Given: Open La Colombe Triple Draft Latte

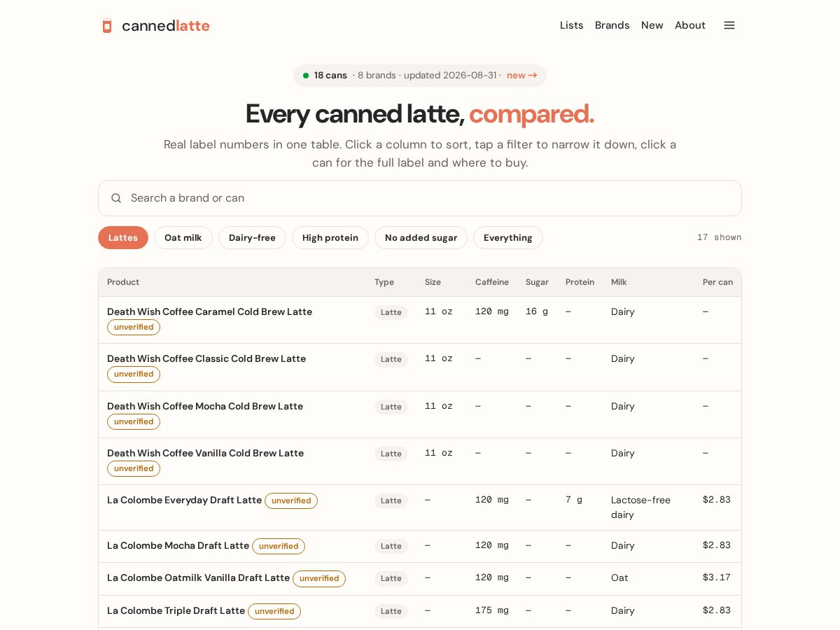Looking at the screenshot, I should [x=176, y=610].
